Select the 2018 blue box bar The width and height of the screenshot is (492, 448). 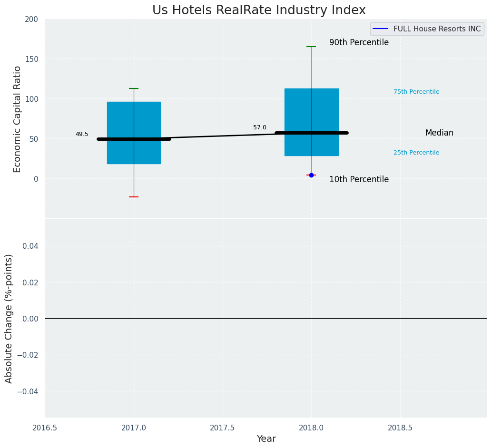point(311,122)
